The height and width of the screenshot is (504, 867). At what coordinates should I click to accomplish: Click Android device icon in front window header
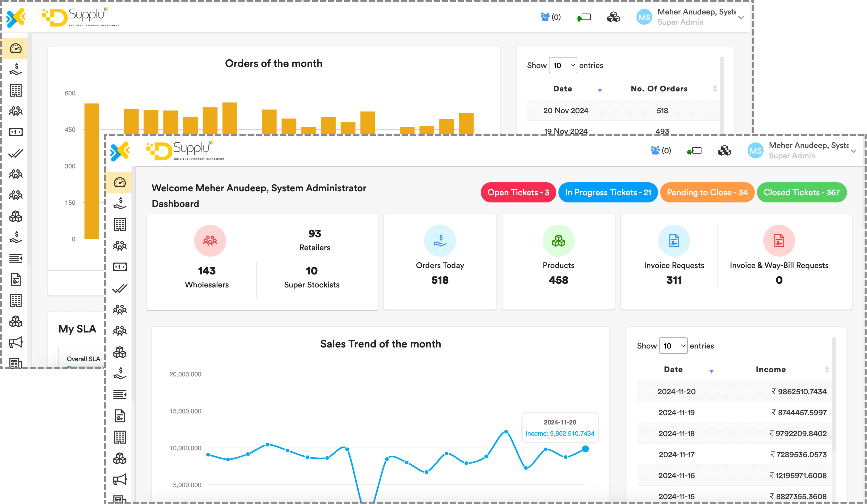(x=694, y=151)
